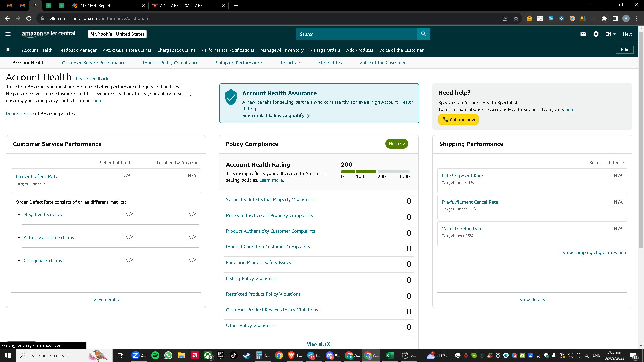The image size is (644, 362).
Task: Open Manage All Inventory in the top menu
Action: 282,50
